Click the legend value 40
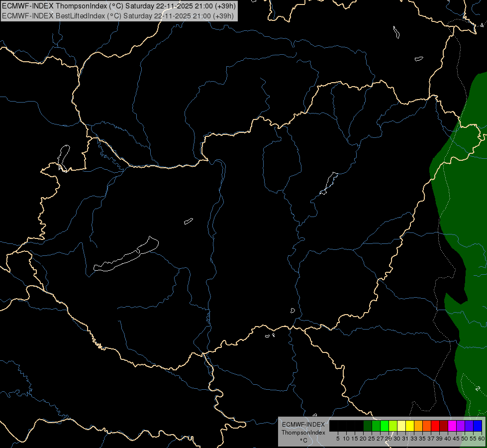This screenshot has width=487, height=448. [448, 439]
